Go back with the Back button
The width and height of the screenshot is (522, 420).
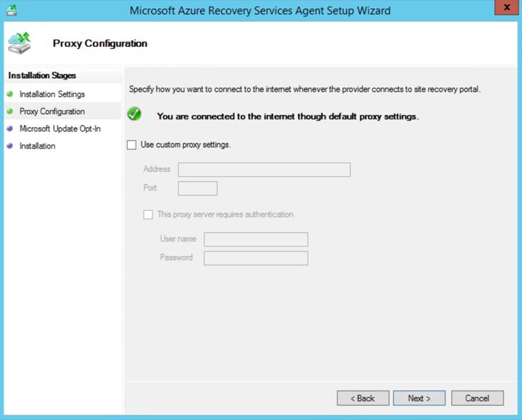363,398
